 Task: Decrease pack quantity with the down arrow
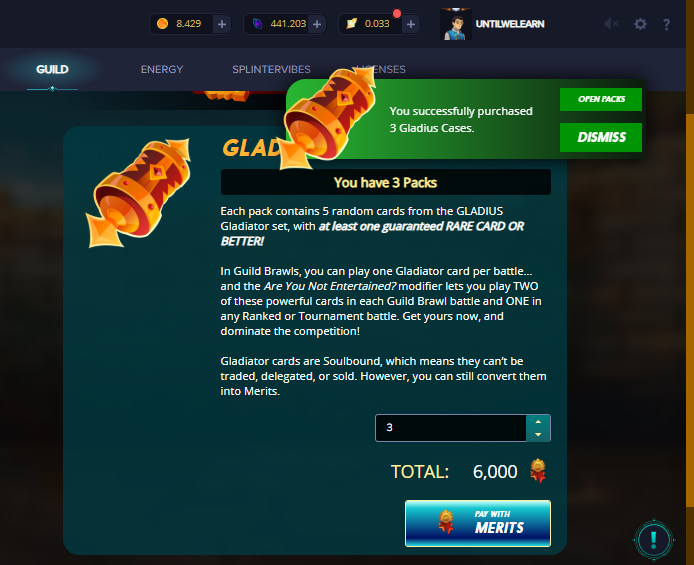pos(538,434)
